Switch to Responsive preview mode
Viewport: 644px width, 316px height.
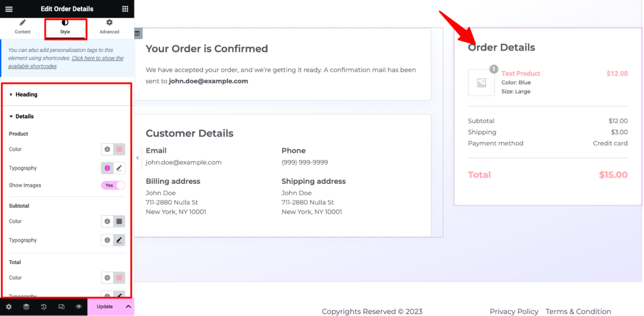click(61, 307)
